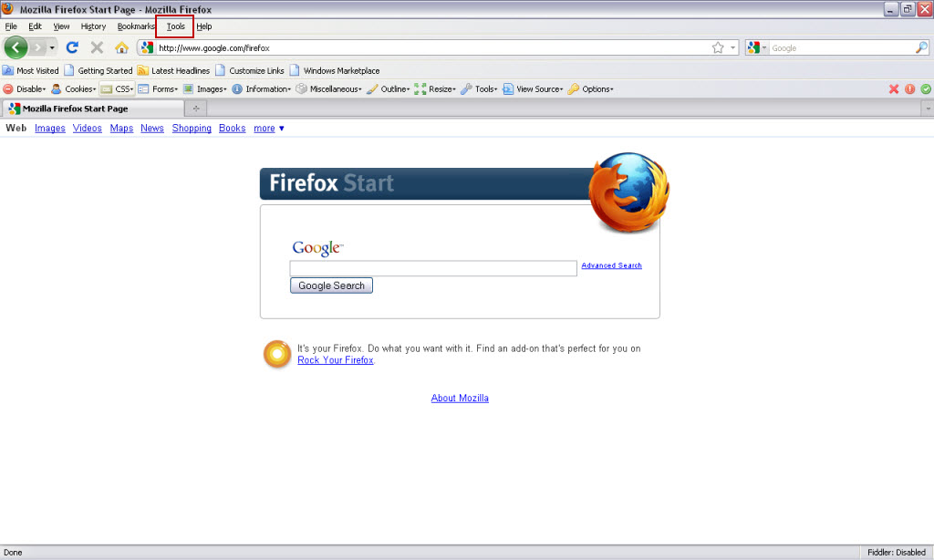Bookmark this page with the star icon
This screenshot has width=934, height=560.
coord(718,47)
